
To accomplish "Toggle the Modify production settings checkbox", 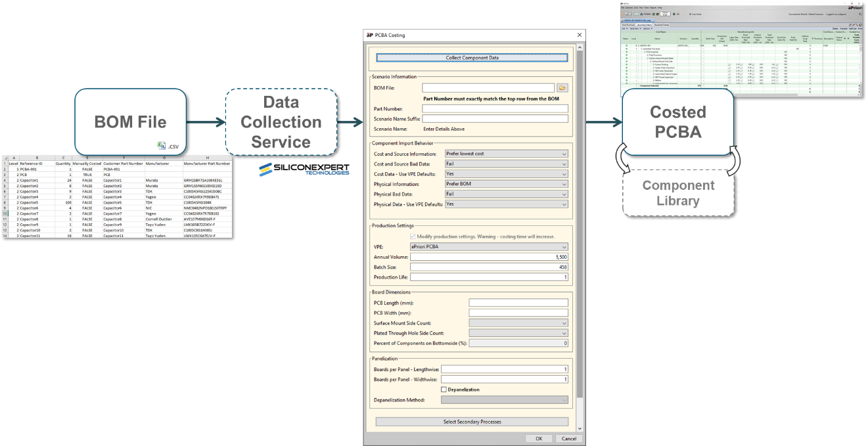I will click(x=413, y=236).
